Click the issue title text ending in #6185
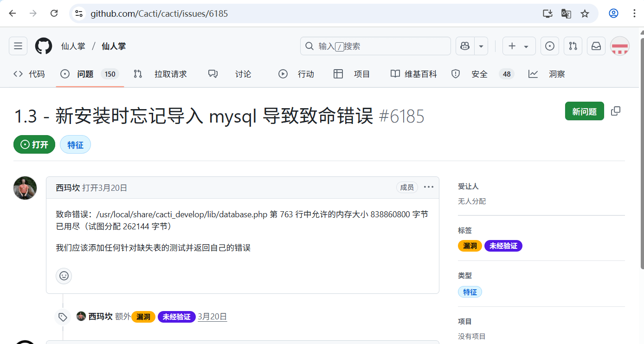This screenshot has height=344, width=644. tap(219, 117)
